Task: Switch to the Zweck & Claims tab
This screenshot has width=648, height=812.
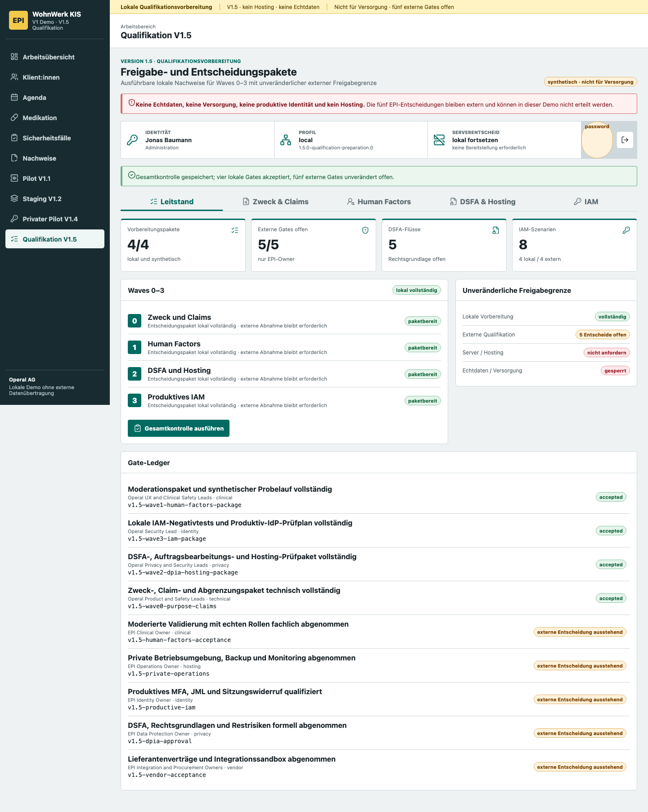Action: coord(275,202)
